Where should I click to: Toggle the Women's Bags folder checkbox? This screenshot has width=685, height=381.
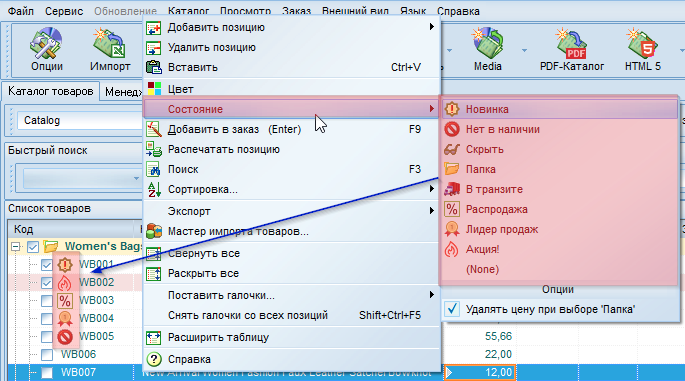33,247
